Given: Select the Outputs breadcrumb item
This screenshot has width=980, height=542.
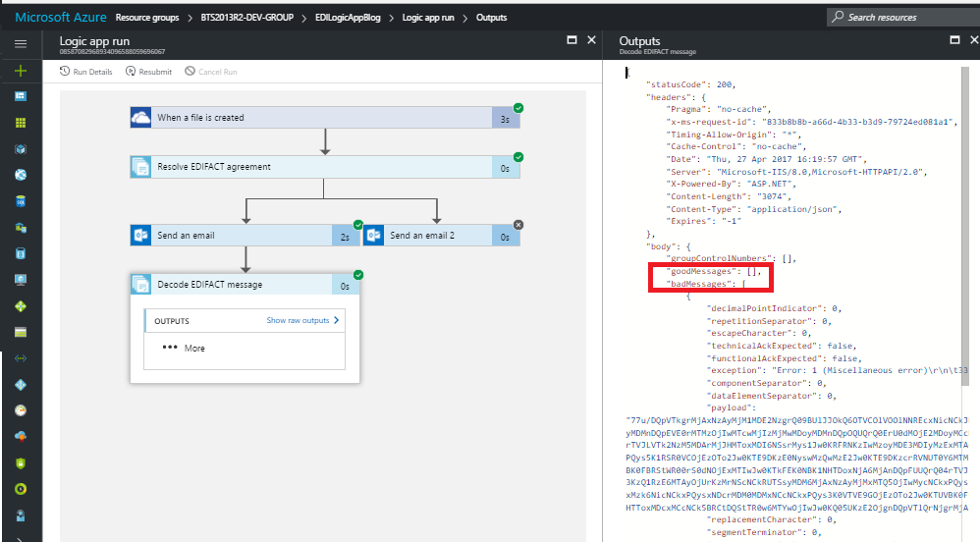Looking at the screenshot, I should tap(491, 18).
